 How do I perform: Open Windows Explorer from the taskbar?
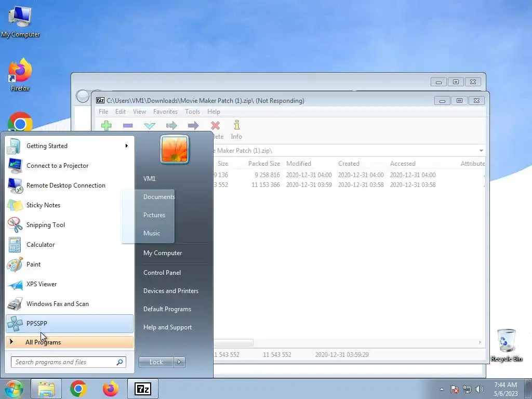click(46, 389)
